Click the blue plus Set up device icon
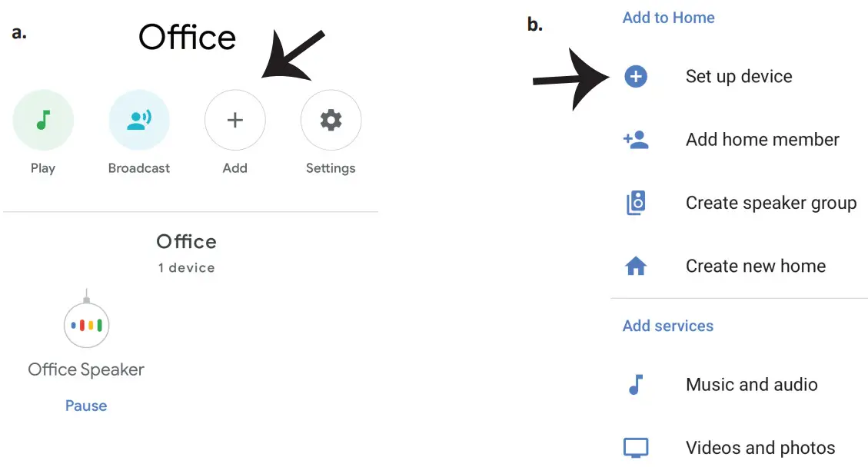The width and height of the screenshot is (868, 467). (636, 76)
